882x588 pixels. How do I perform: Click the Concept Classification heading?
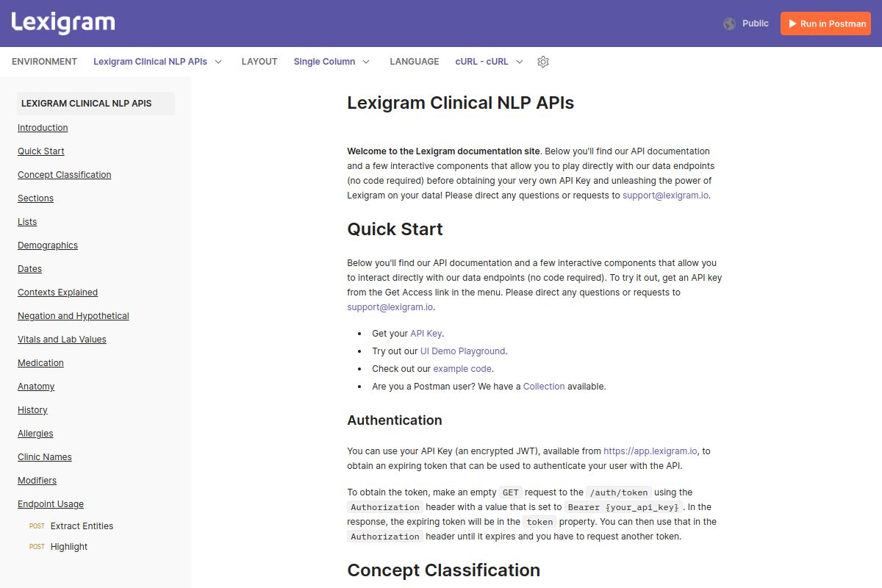pos(444,570)
